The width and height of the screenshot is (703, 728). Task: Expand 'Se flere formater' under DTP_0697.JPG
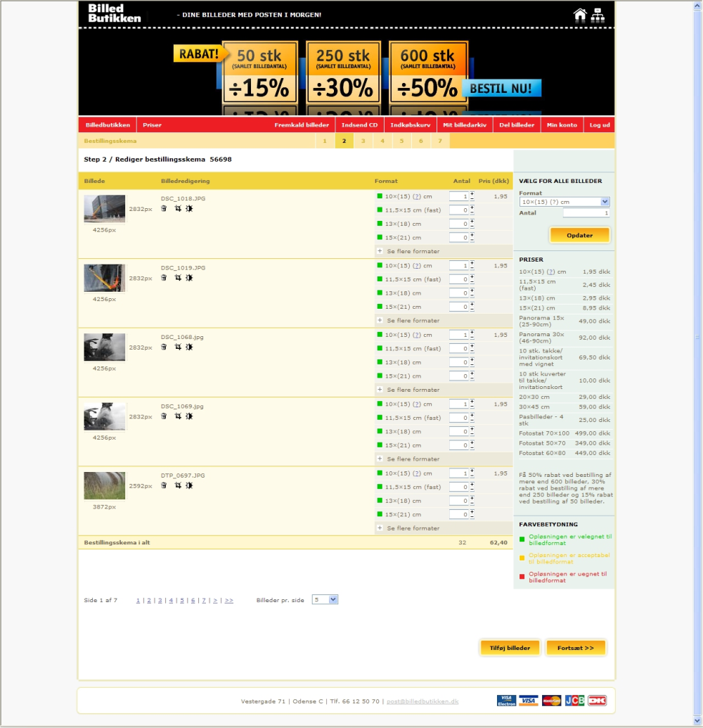pos(408,528)
